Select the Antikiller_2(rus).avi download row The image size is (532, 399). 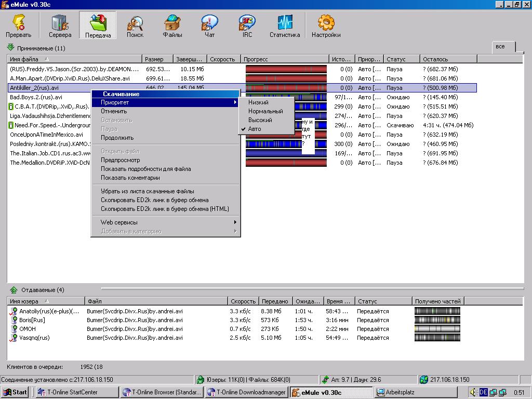click(x=242, y=88)
